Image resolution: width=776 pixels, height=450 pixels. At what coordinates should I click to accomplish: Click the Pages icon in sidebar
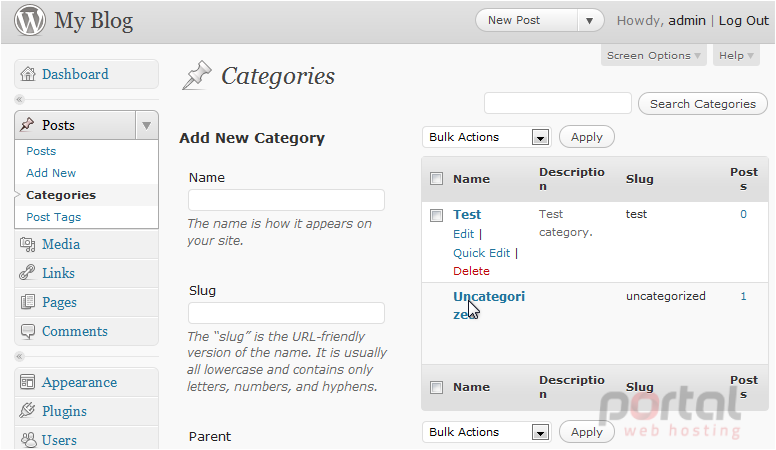click(x=28, y=302)
